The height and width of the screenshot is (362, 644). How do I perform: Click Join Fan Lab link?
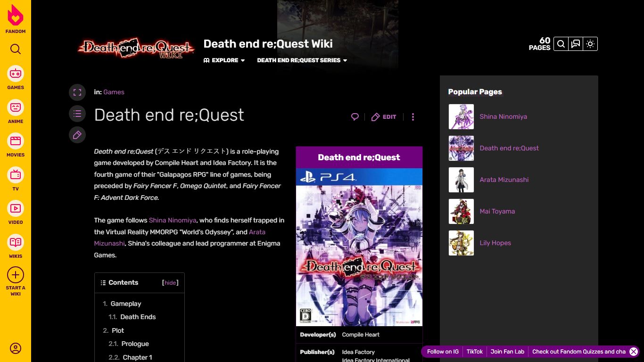507,352
